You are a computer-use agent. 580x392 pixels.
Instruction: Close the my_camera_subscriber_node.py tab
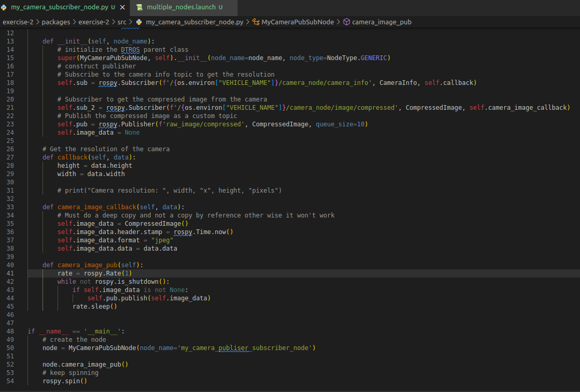coord(122,7)
